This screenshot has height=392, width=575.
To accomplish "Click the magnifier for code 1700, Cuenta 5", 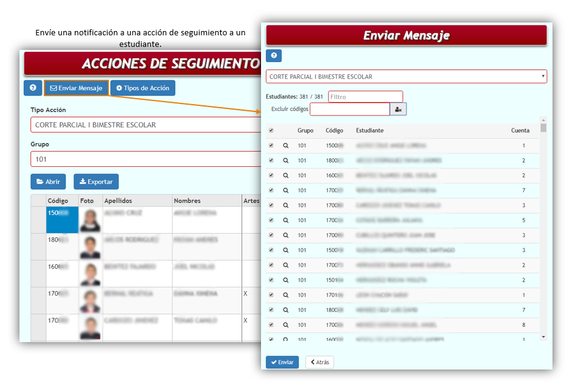I will (285, 220).
